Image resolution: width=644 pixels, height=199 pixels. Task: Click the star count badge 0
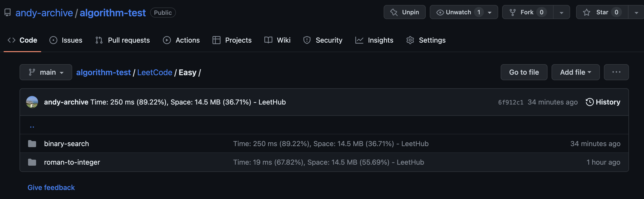coord(616,12)
